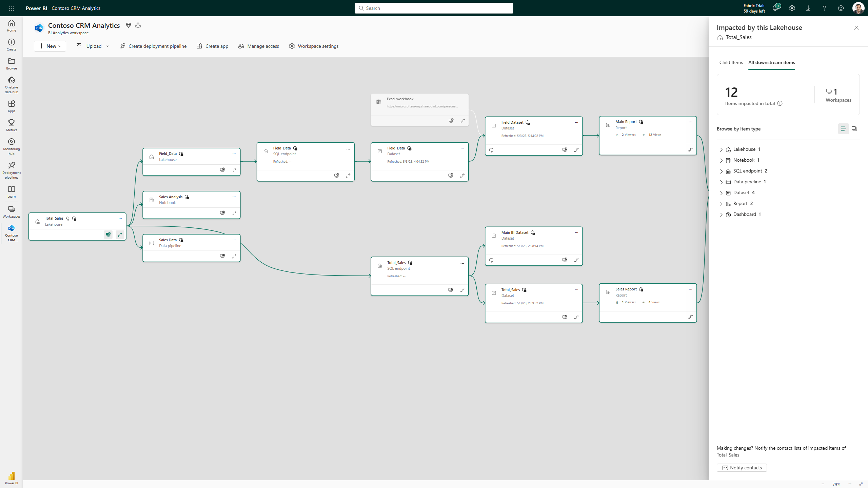Expand Data pipeline item type group

tap(721, 182)
